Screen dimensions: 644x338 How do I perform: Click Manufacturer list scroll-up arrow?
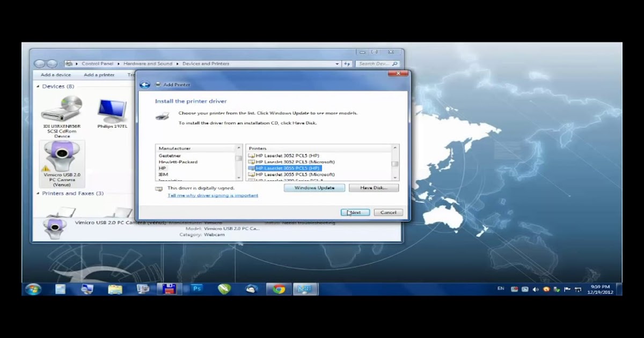[x=239, y=148]
